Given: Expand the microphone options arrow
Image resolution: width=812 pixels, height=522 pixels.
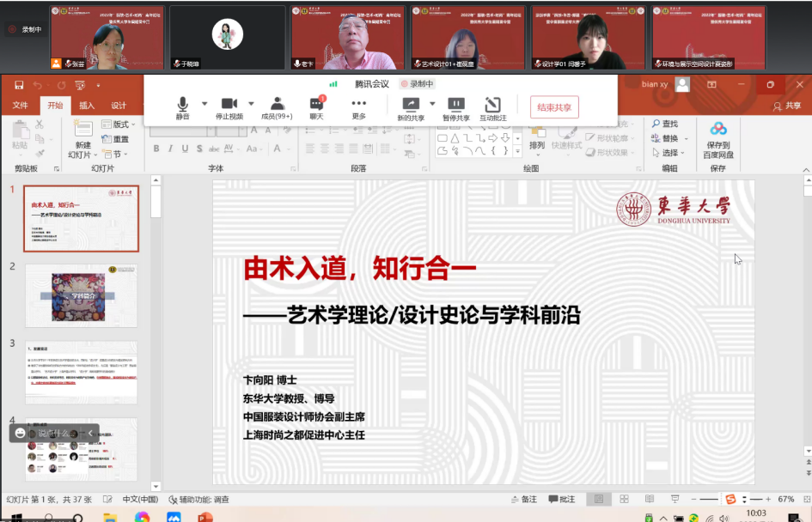Looking at the screenshot, I should [x=205, y=103].
